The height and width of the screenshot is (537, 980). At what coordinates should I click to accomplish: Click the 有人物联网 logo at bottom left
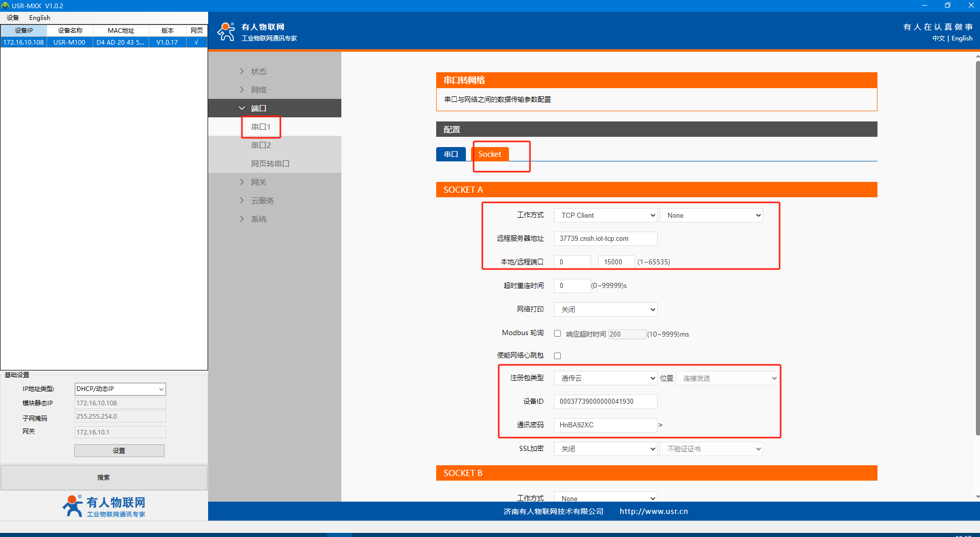tap(104, 506)
